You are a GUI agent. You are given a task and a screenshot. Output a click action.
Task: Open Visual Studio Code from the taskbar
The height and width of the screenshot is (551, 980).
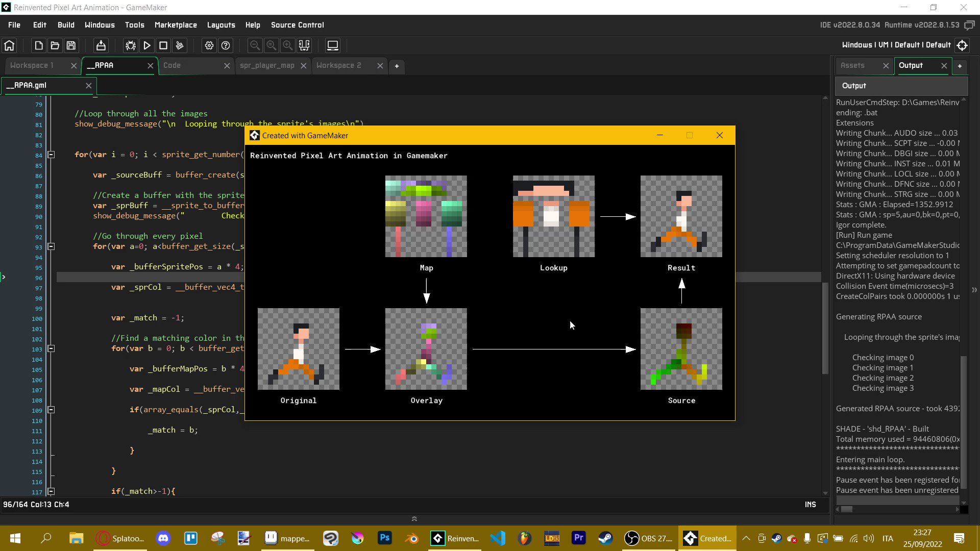pyautogui.click(x=498, y=538)
